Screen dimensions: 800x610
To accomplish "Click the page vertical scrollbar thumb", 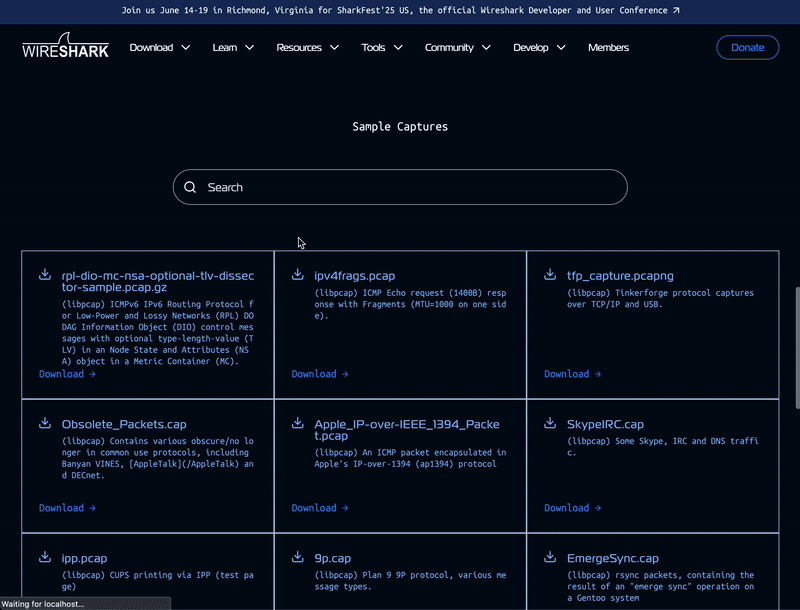I will (x=797, y=348).
